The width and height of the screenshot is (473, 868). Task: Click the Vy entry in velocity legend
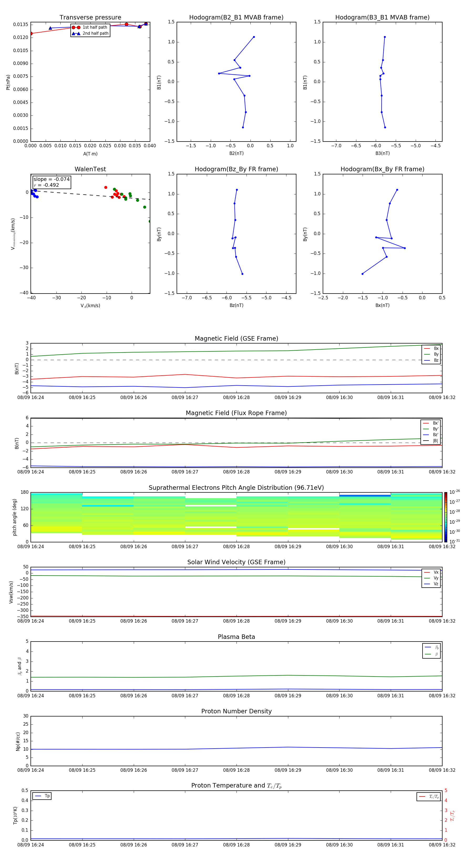click(431, 578)
